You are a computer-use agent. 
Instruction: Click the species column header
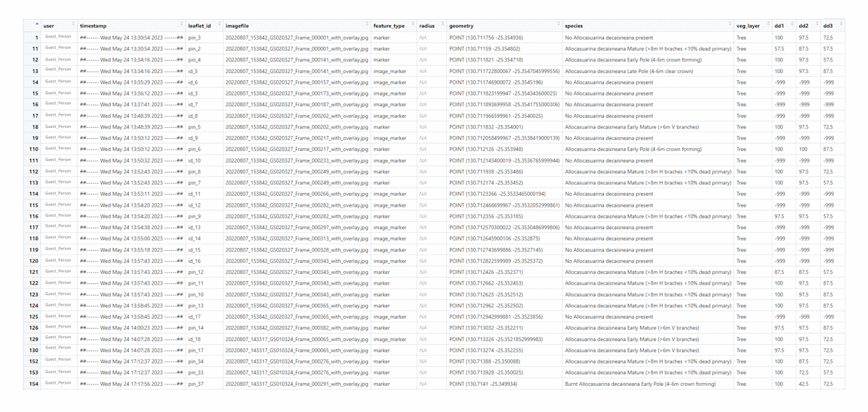pyautogui.click(x=574, y=26)
